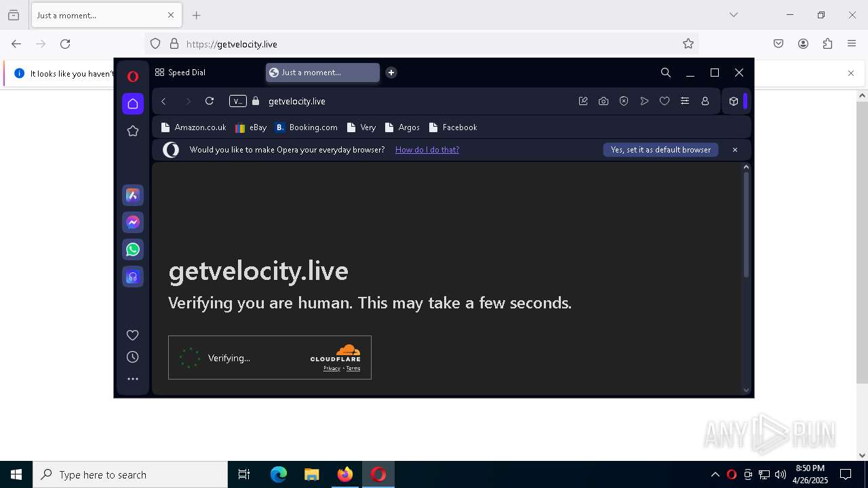Open Facebook bookmark

point(453,127)
